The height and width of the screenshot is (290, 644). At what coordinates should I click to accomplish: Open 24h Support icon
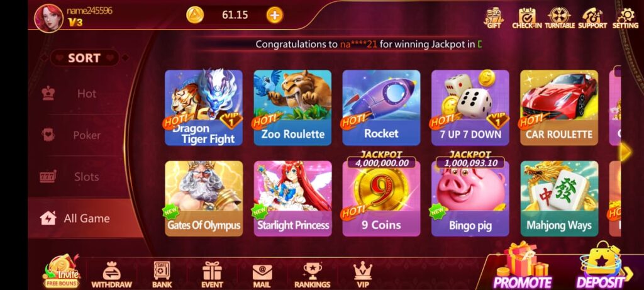point(592,18)
